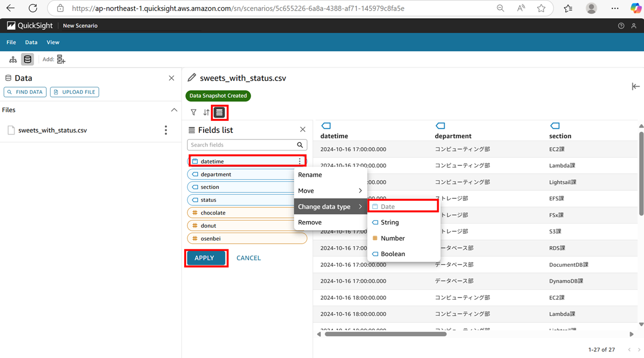Image resolution: width=644 pixels, height=358 pixels.
Task: Go back with browser back arrow
Action: click(11, 9)
